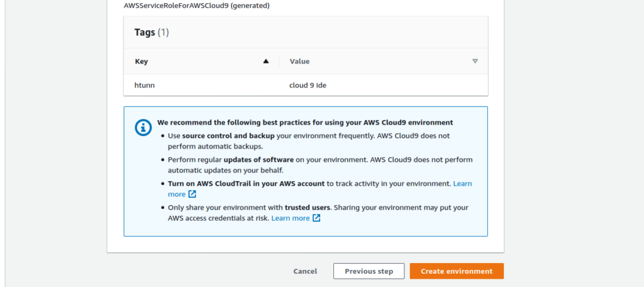The width and height of the screenshot is (644, 287).
Task: Click the Value column header
Action: pos(299,62)
